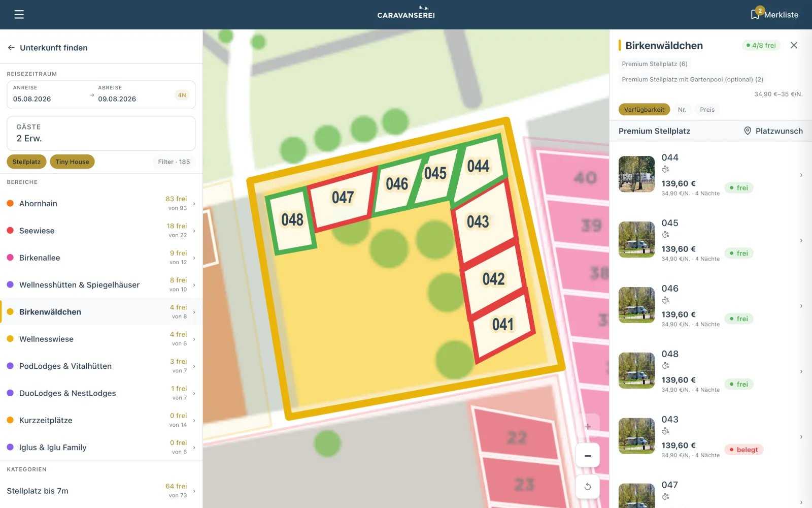The height and width of the screenshot is (508, 812).
Task: Reset map rotation
Action: coord(588,487)
